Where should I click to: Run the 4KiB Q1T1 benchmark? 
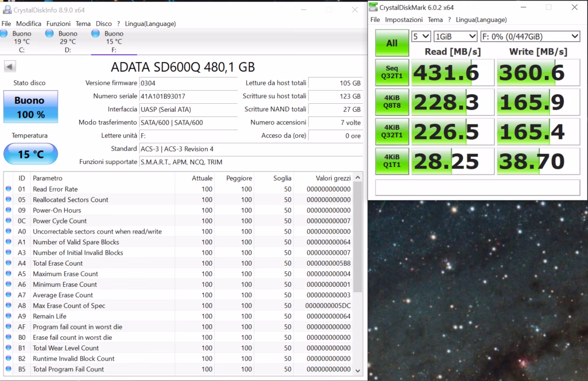tap(392, 161)
